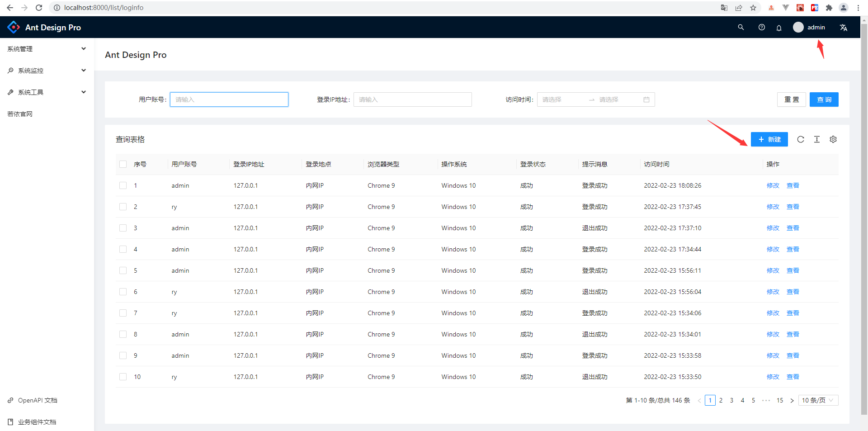Screen dimensions: 868x431
Task: Open the browser extensions puzzle icon
Action: tap(829, 8)
